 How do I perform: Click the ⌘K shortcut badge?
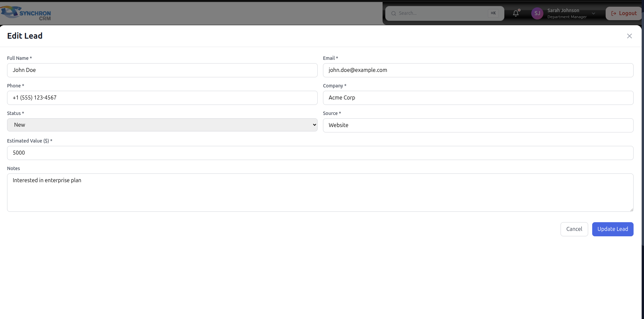493,13
